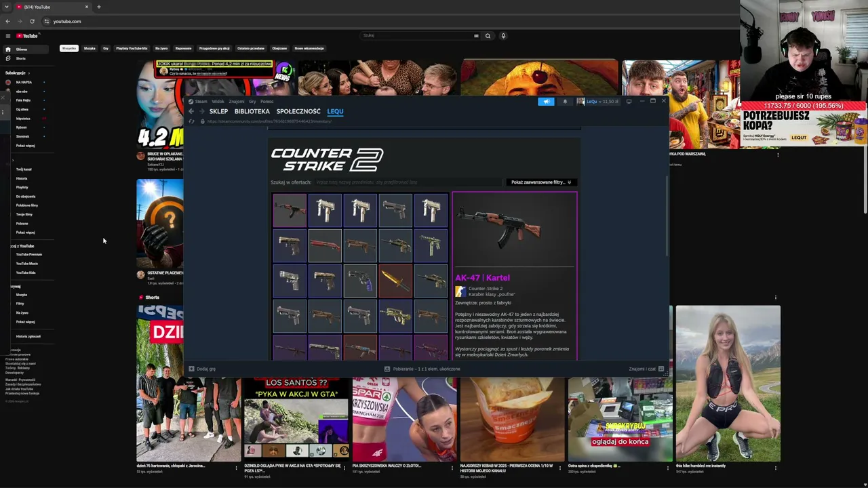Open the browser tab search dropdown

(7, 7)
